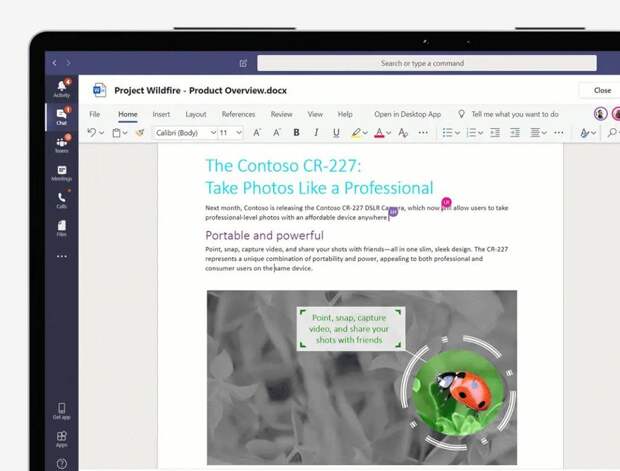Go forward with the right navigation arrow
620x471 pixels.
click(68, 63)
